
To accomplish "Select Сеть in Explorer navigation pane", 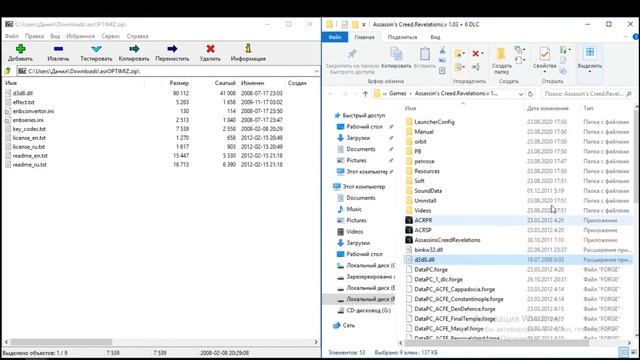I will 349,325.
